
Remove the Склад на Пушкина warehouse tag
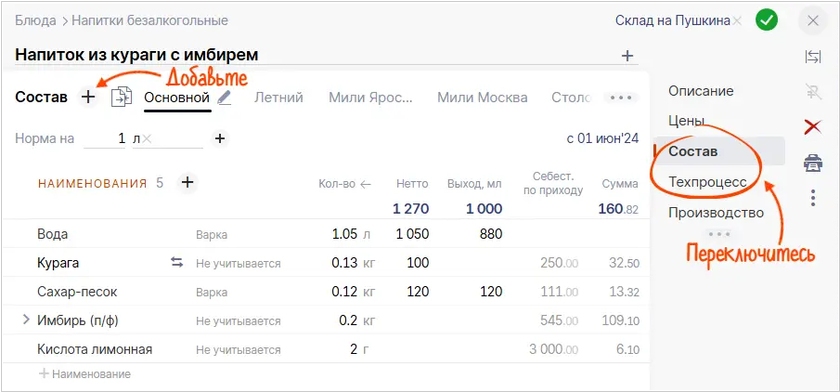tap(737, 21)
